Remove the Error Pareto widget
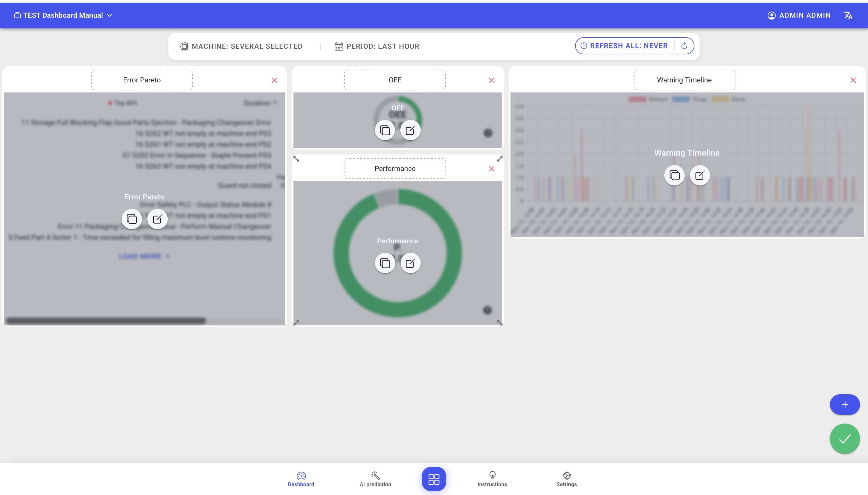The width and height of the screenshot is (868, 495). point(275,80)
